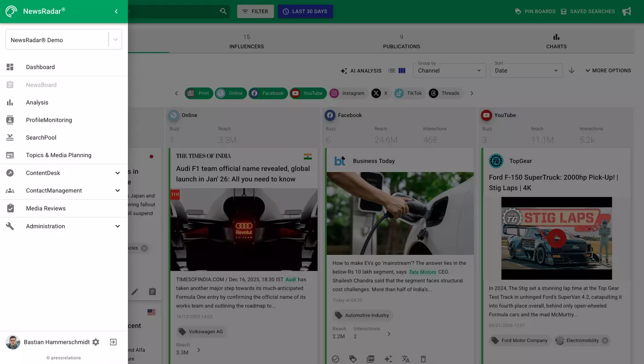Switch to the column board view icon
Image resolution: width=644 pixels, height=364 pixels.
coord(402,71)
